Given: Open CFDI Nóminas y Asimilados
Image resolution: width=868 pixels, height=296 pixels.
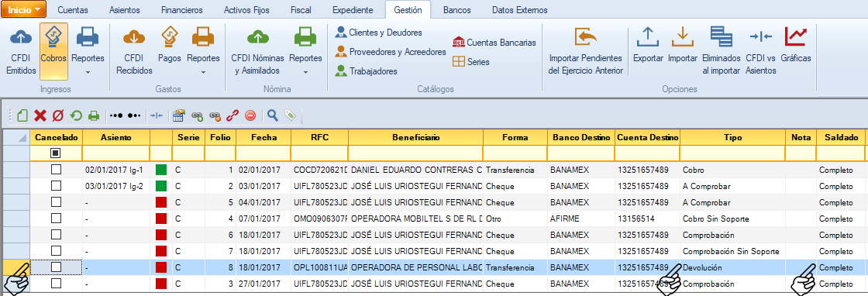Looking at the screenshot, I should (x=257, y=51).
